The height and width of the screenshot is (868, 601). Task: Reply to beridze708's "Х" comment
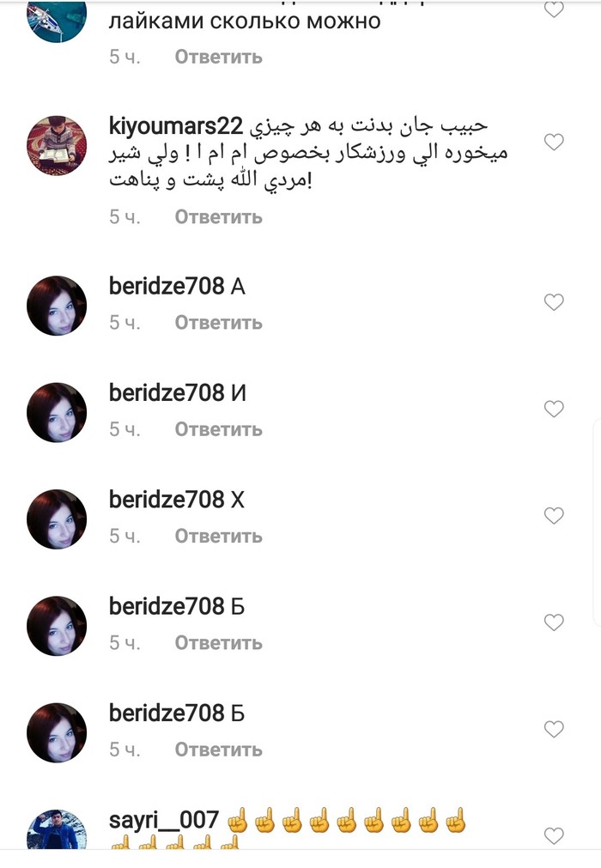pos(219,536)
